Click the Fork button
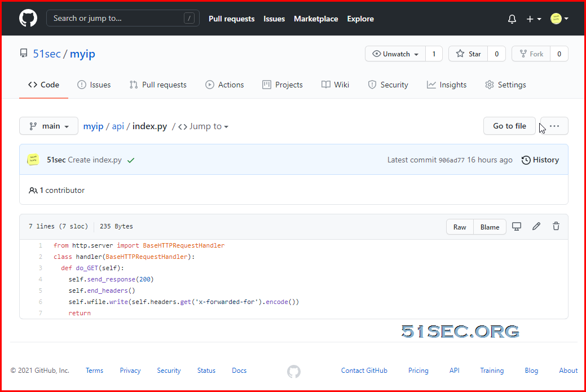Viewport: 586px width, 392px height. (x=531, y=54)
